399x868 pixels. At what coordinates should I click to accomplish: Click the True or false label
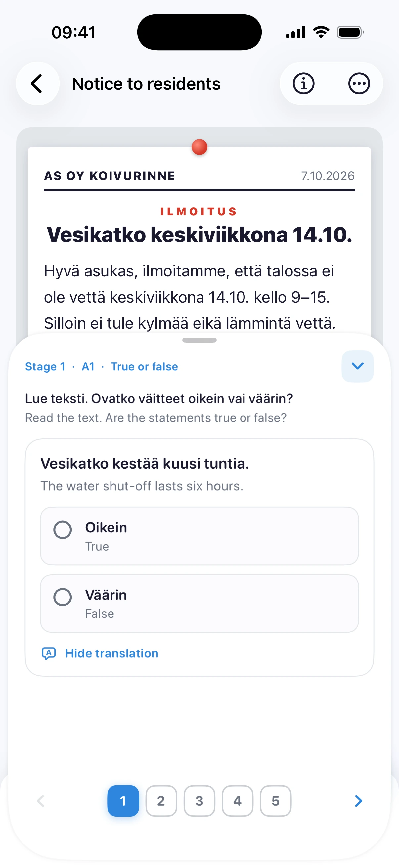(x=145, y=366)
